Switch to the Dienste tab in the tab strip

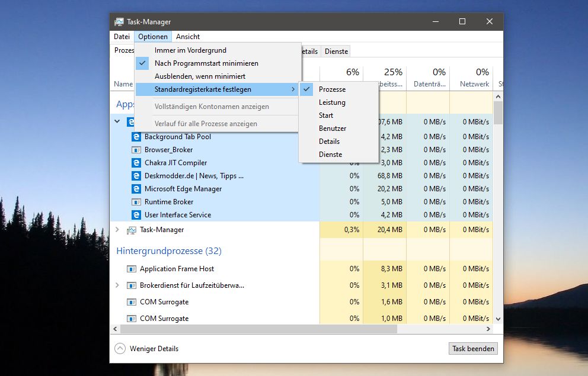[x=336, y=52]
